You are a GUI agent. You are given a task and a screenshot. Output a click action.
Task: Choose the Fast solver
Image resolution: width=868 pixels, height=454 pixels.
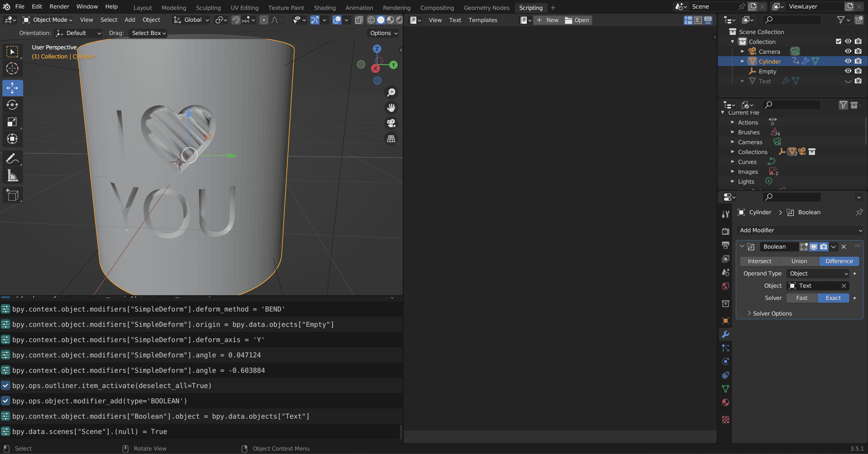click(x=802, y=298)
